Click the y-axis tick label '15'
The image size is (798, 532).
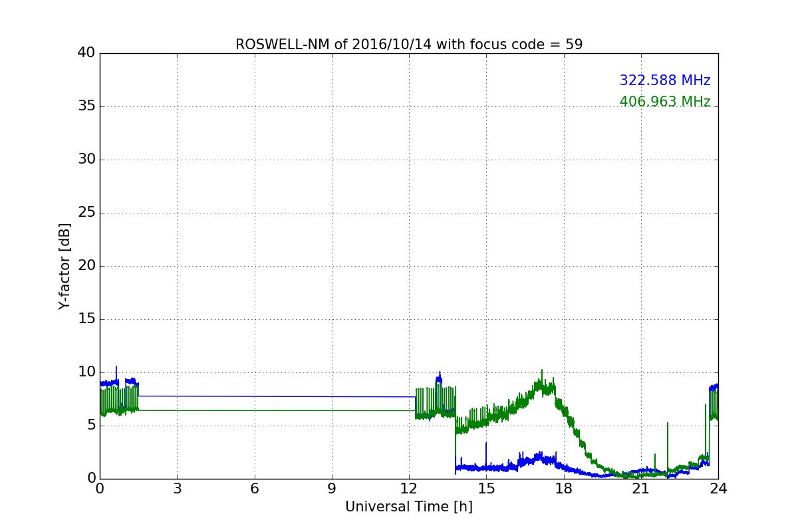[86, 319]
